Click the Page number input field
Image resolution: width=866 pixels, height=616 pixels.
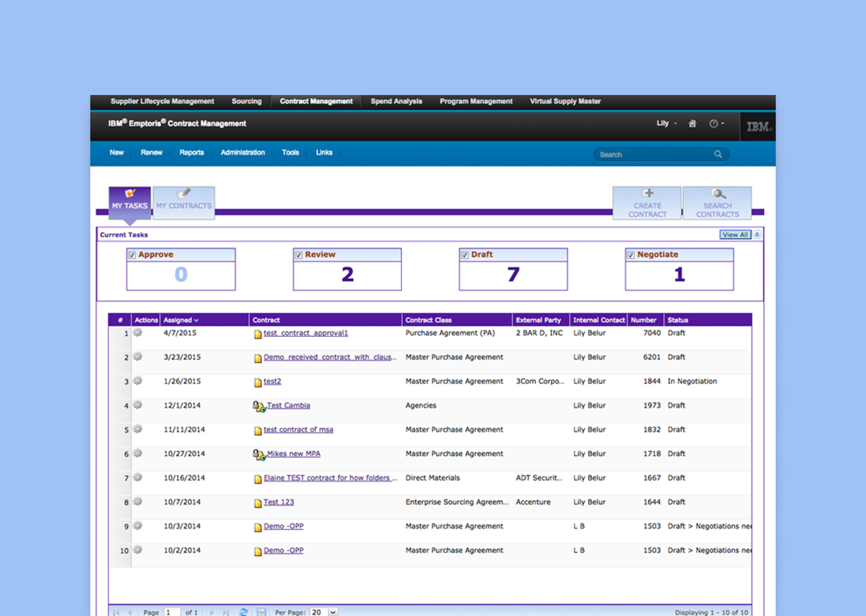click(172, 612)
